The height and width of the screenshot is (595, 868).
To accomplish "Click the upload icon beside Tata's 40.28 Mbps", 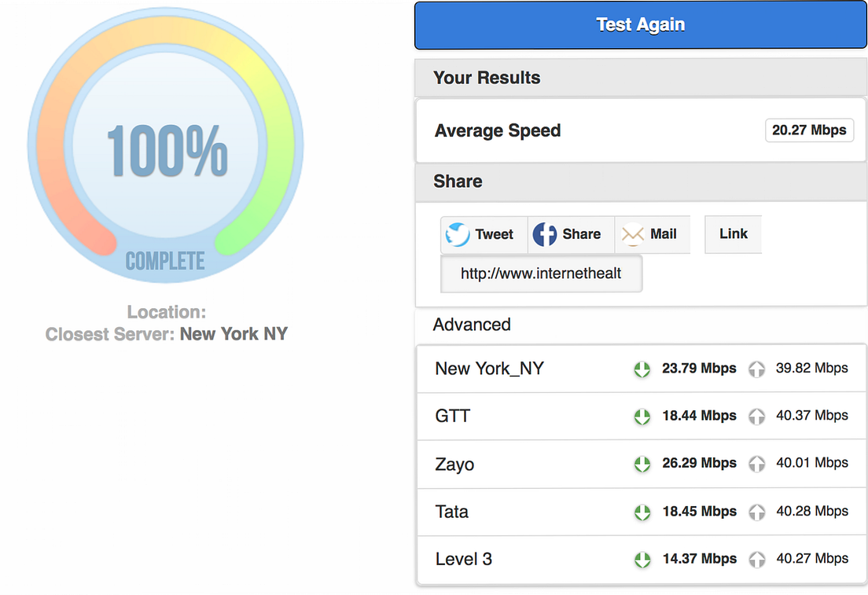I will pos(756,512).
